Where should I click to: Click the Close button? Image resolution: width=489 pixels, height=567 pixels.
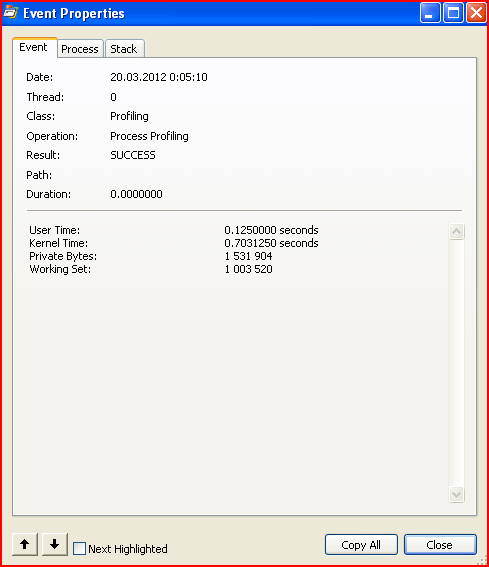(x=440, y=545)
